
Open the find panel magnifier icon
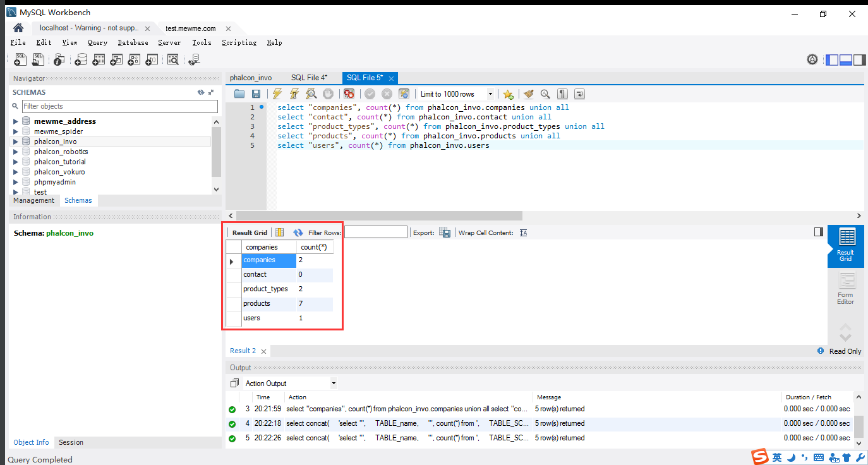(545, 94)
